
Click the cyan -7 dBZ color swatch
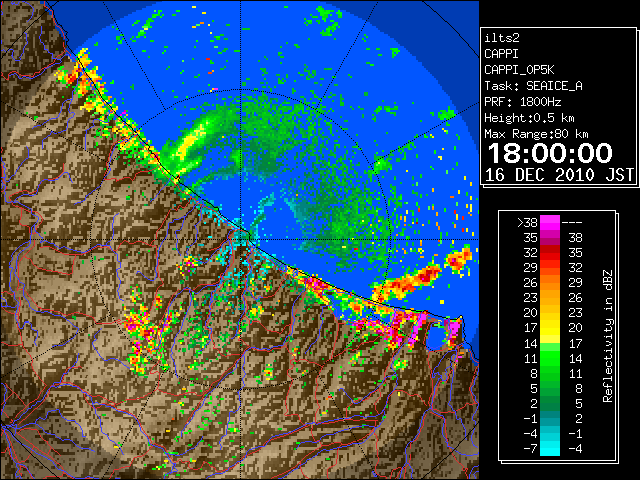(550, 448)
